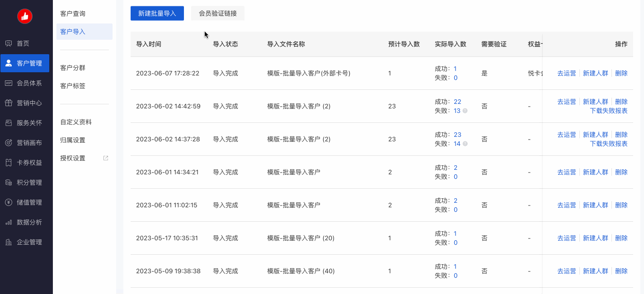Click file name 模版-批量导入客户 (40)
This screenshot has height=294, width=644.
[x=301, y=271]
